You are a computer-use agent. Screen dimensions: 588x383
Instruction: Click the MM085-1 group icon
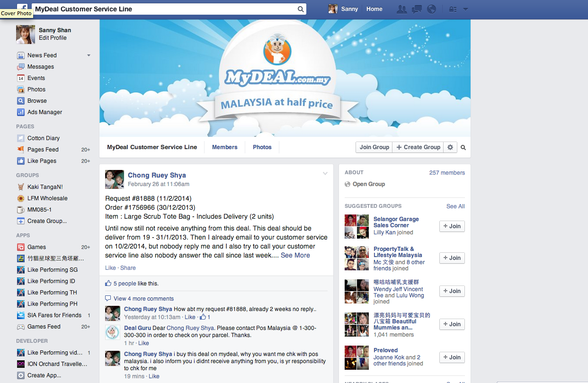(21, 210)
